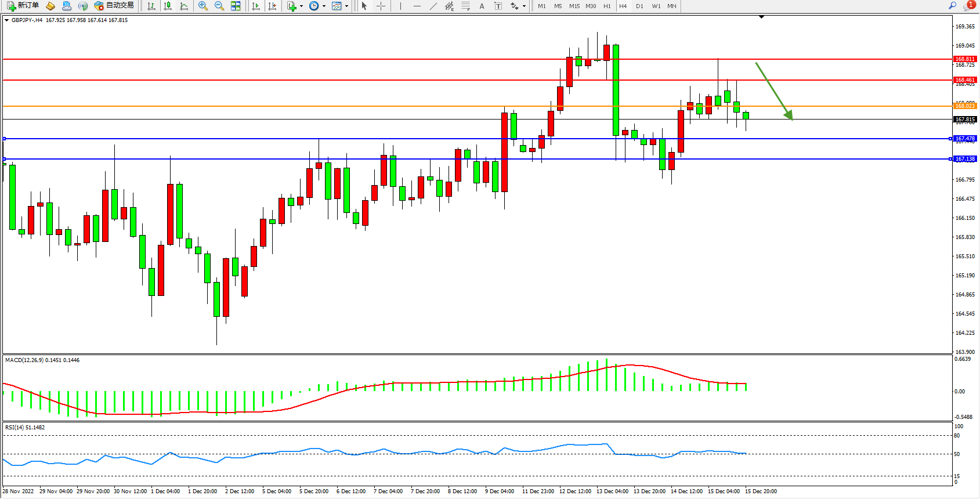
Task: Switch chart to bar chart mode
Action: 151,6
